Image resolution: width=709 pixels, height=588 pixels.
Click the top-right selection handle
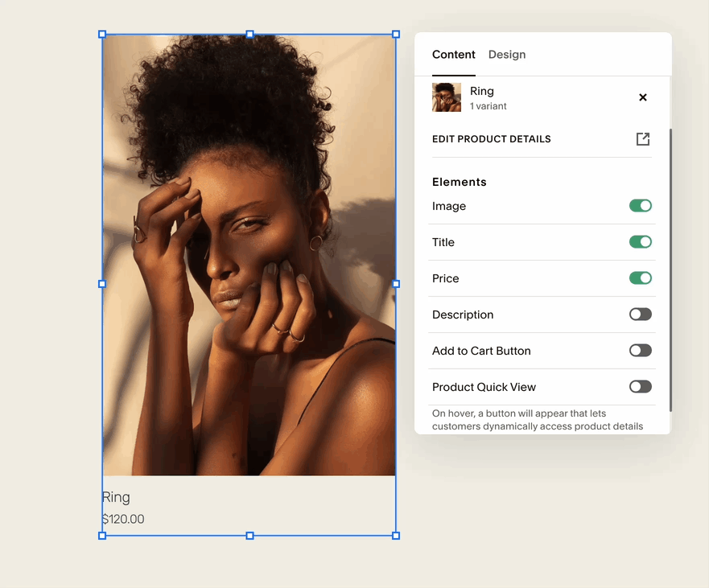[x=396, y=35]
